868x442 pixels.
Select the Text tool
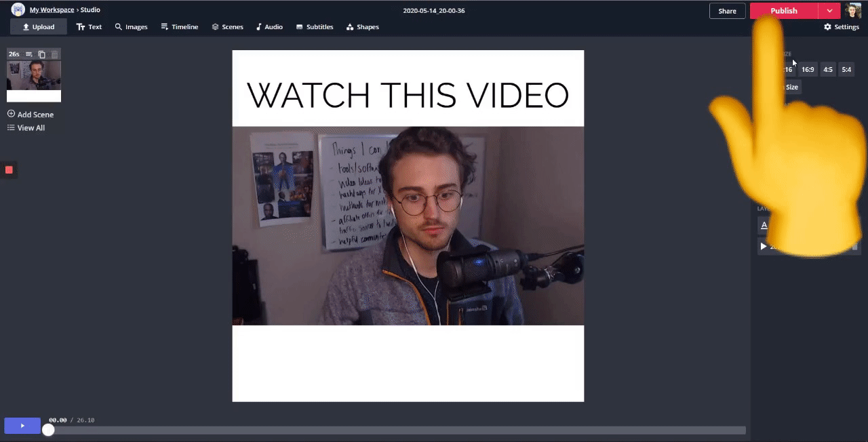click(89, 27)
